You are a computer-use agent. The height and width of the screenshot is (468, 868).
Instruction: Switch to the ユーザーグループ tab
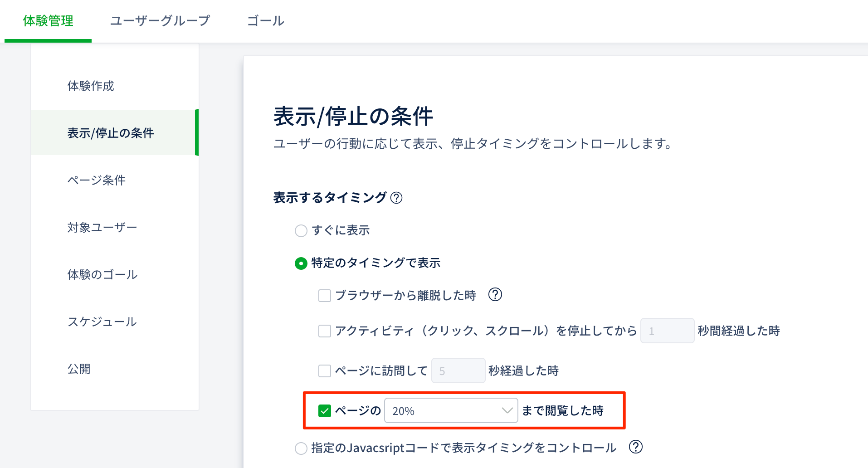coord(160,21)
